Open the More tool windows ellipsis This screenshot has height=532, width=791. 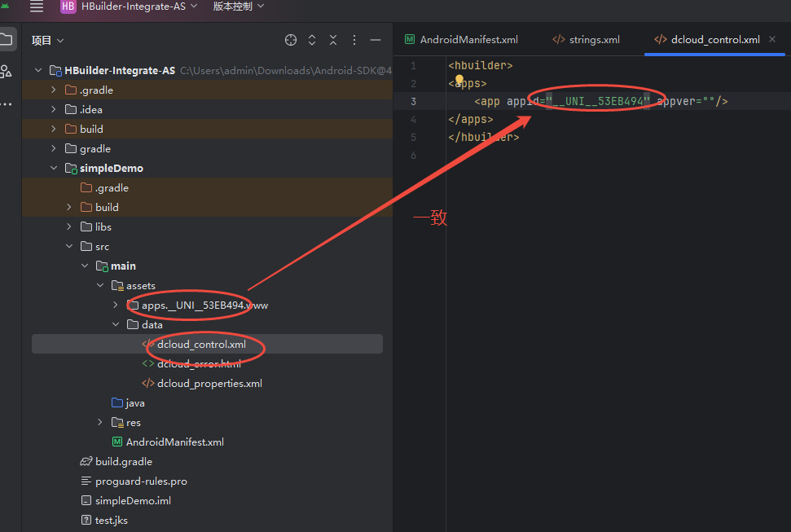[x=6, y=104]
